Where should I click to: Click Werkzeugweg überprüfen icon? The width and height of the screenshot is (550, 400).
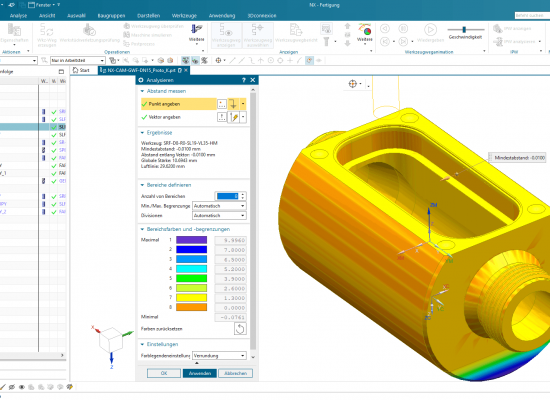click(x=126, y=26)
